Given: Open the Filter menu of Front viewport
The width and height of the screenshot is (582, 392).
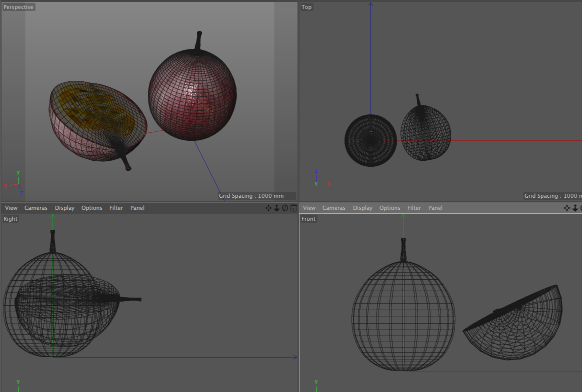Looking at the screenshot, I should (414, 208).
